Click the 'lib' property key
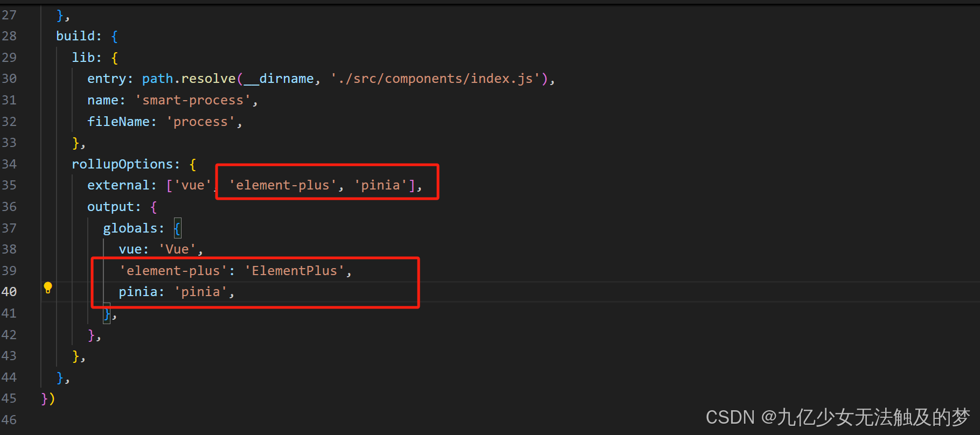Viewport: 980px width, 435px height. pyautogui.click(x=84, y=58)
